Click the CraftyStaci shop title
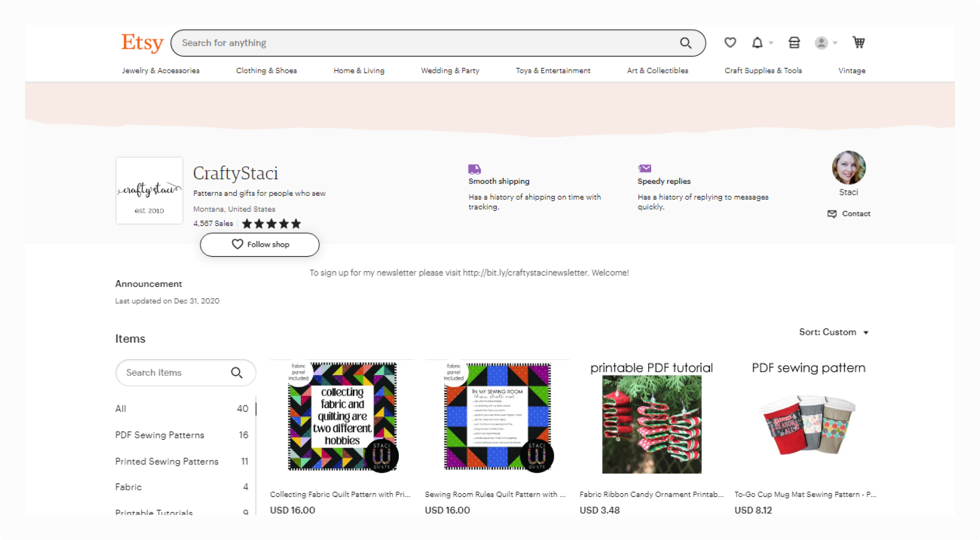 pyautogui.click(x=236, y=173)
